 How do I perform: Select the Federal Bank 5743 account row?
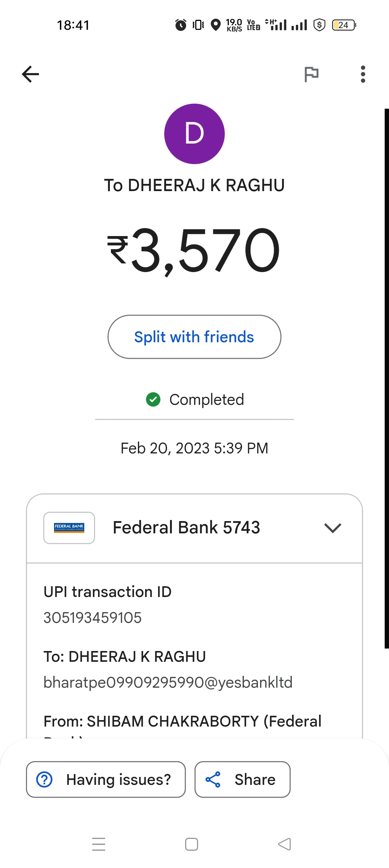[186, 528]
